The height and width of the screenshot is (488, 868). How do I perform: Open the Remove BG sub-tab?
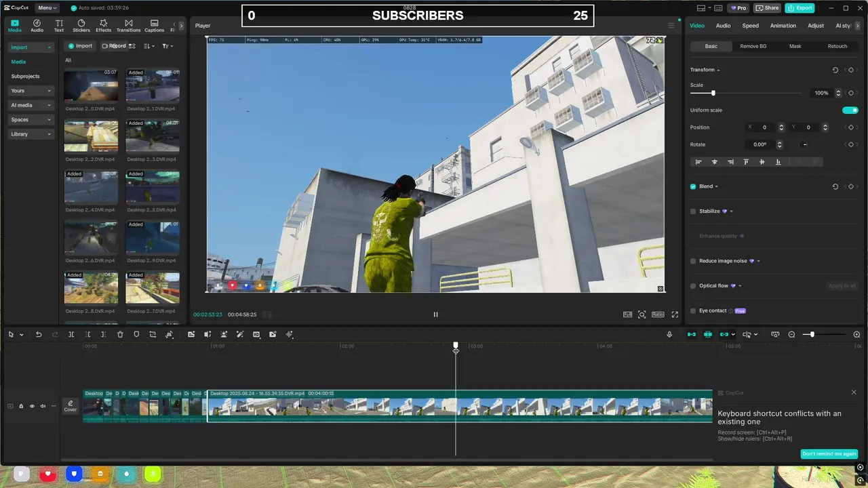753,46
